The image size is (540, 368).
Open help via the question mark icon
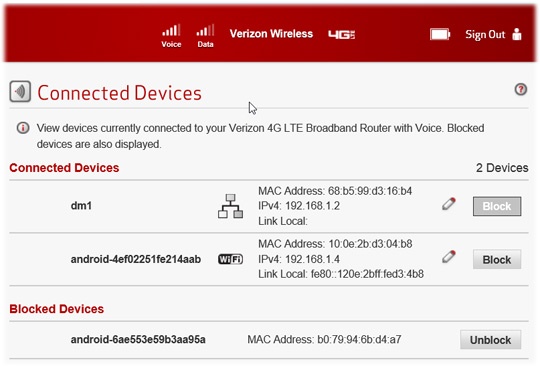(x=520, y=89)
